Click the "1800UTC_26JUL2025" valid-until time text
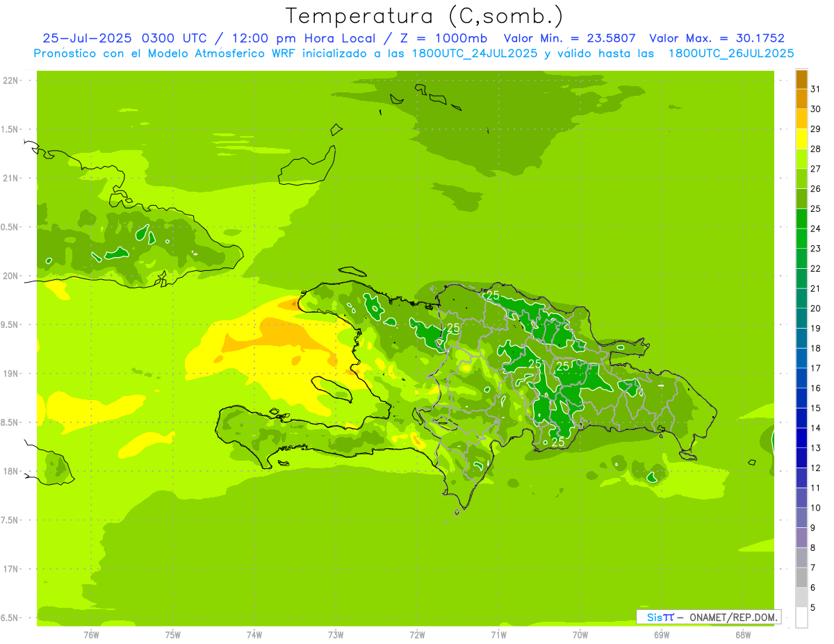This screenshot has height=644, width=834. click(731, 53)
